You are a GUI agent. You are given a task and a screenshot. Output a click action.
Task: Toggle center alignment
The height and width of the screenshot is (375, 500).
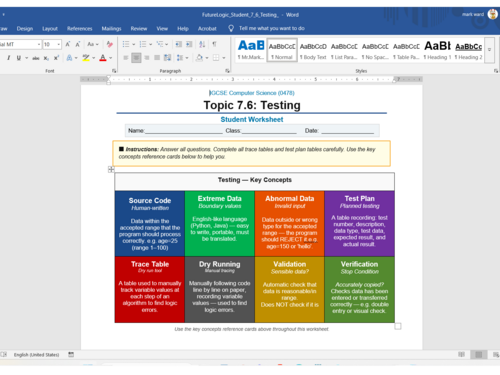pyautogui.click(x=136, y=58)
